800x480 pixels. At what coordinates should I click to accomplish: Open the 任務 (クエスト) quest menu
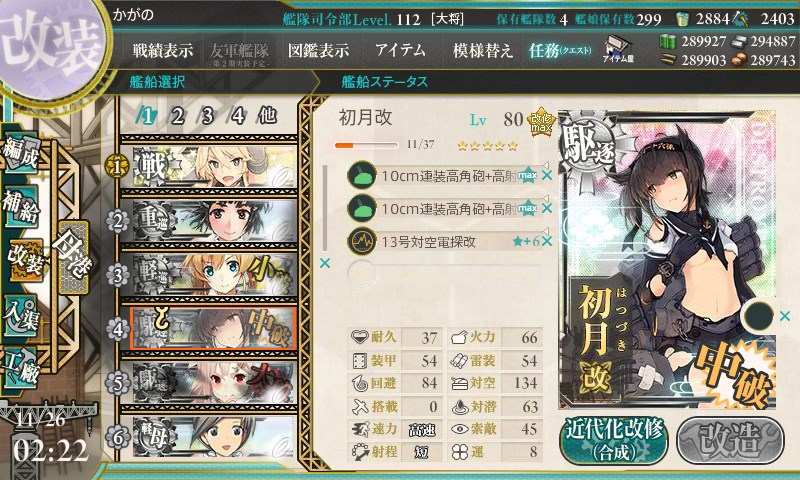click(560, 50)
